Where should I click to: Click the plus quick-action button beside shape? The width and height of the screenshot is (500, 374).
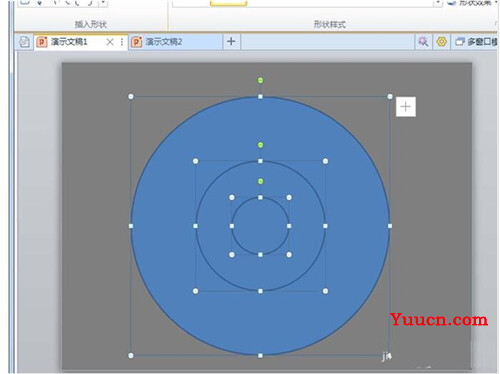[406, 107]
